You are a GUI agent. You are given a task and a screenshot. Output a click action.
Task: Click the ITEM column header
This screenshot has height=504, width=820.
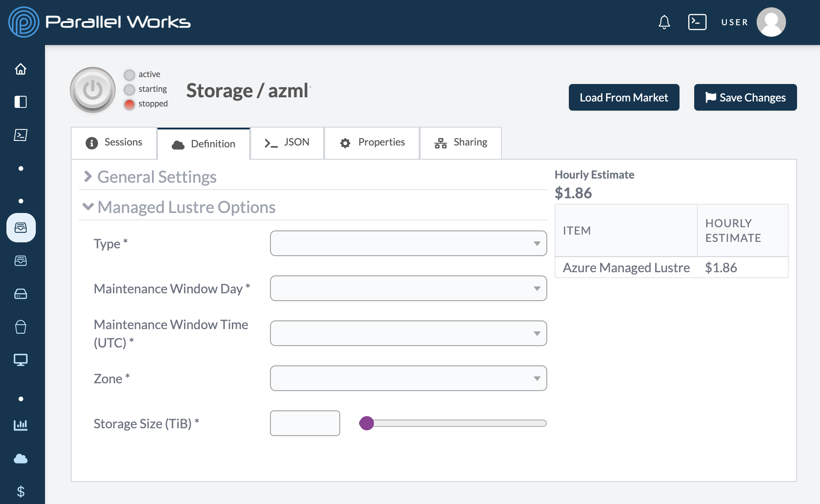[x=626, y=230]
